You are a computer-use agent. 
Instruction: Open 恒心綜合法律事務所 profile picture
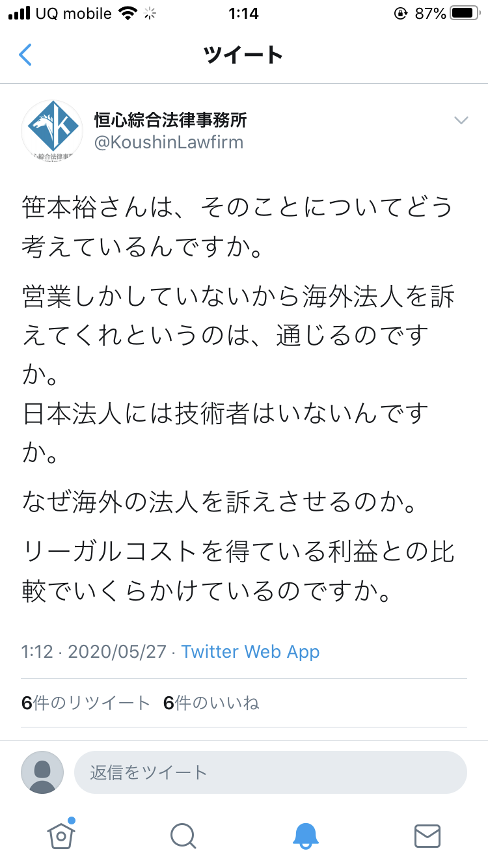pos(52,130)
